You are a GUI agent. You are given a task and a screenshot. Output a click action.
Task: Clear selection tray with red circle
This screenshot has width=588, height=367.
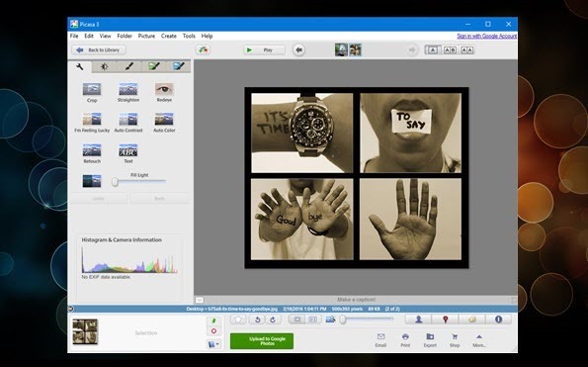pos(213,331)
